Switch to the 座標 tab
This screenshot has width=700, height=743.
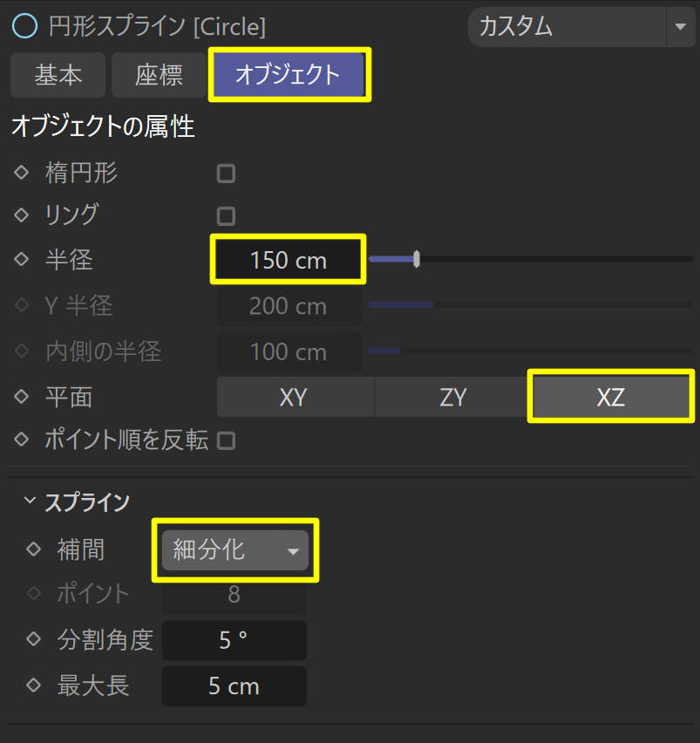160,75
